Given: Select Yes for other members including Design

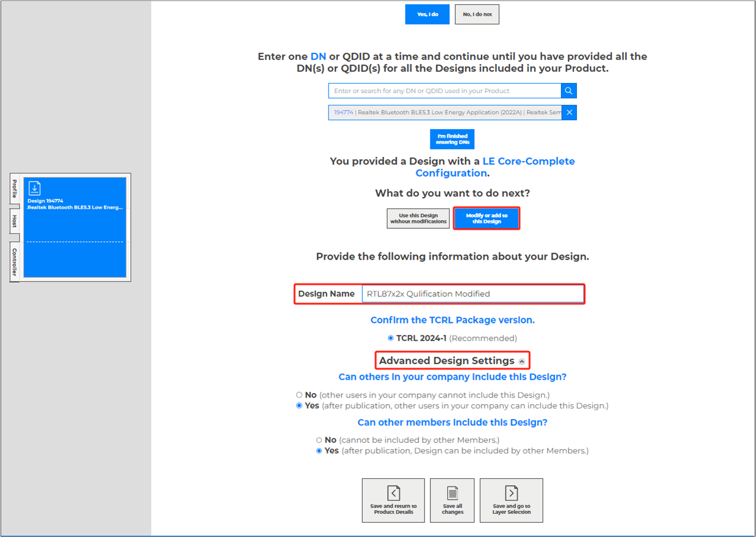Looking at the screenshot, I should click(x=319, y=451).
